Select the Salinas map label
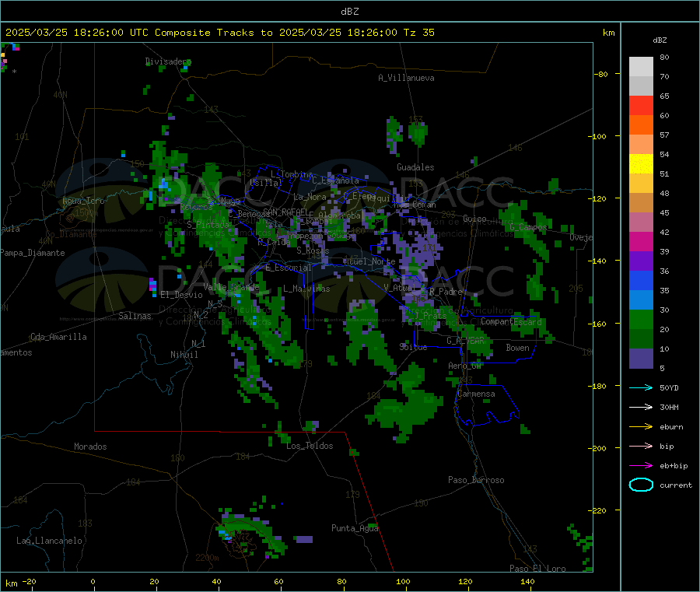The image size is (700, 592). click(135, 316)
